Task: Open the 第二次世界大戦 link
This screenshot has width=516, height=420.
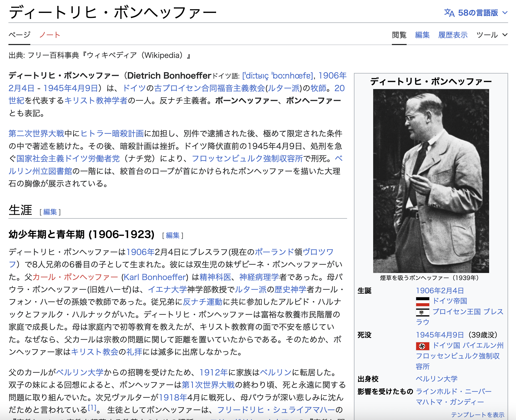Action: 36,134
